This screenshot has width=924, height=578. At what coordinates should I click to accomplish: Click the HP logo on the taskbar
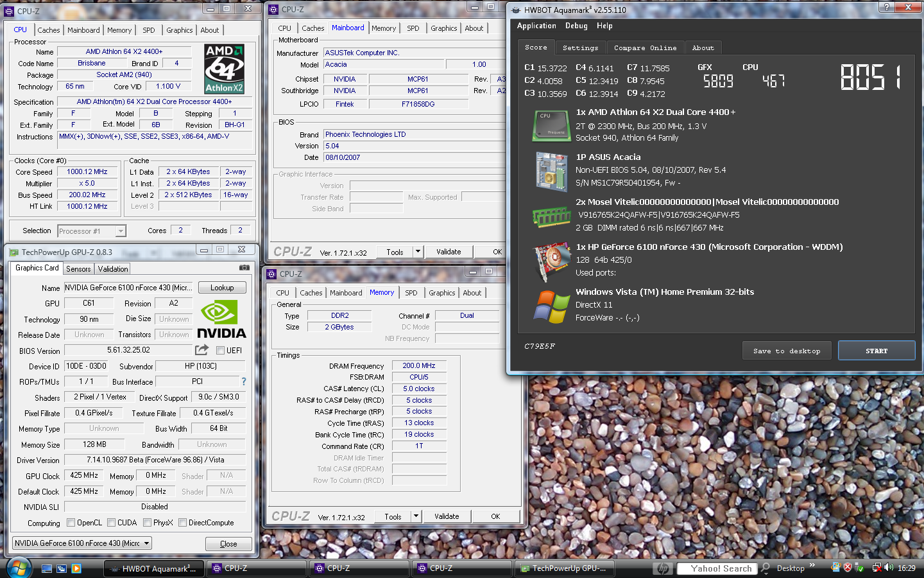(663, 568)
